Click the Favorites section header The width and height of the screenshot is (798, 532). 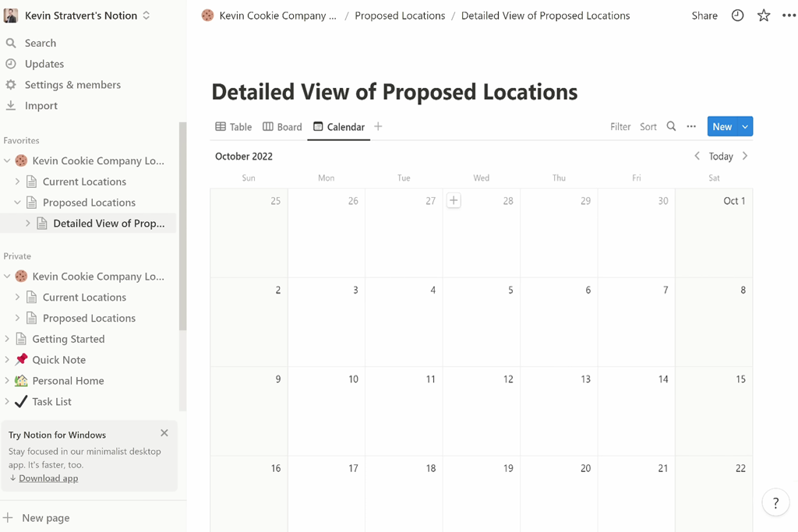click(21, 140)
